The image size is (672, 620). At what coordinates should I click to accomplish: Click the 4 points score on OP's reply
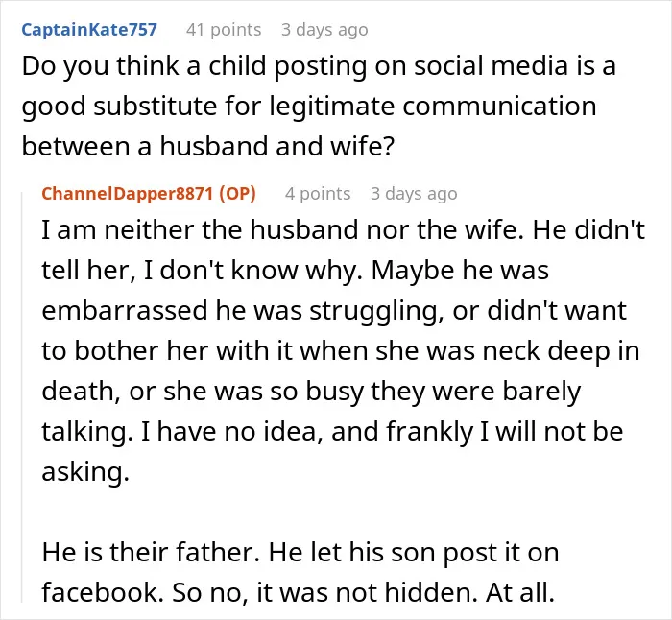(x=318, y=194)
